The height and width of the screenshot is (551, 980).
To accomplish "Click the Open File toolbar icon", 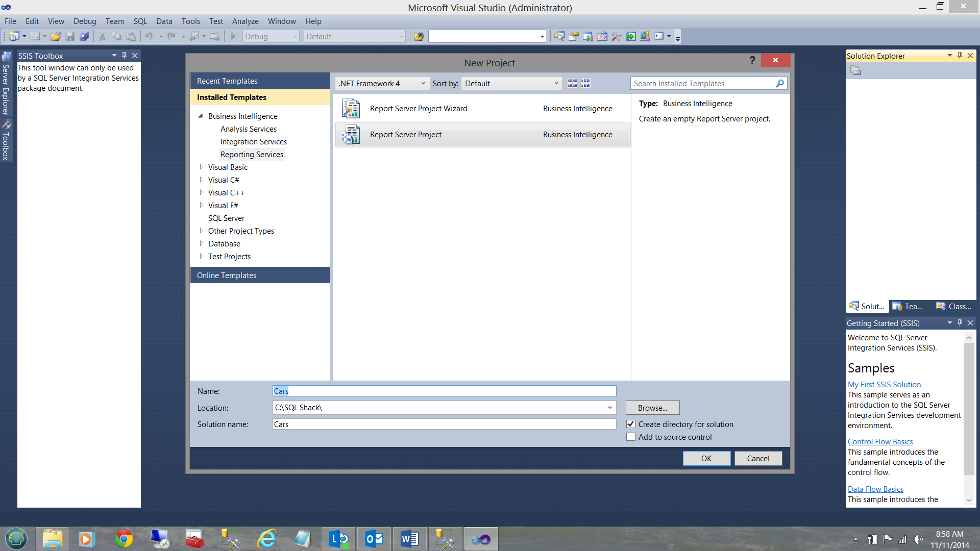I will click(56, 36).
